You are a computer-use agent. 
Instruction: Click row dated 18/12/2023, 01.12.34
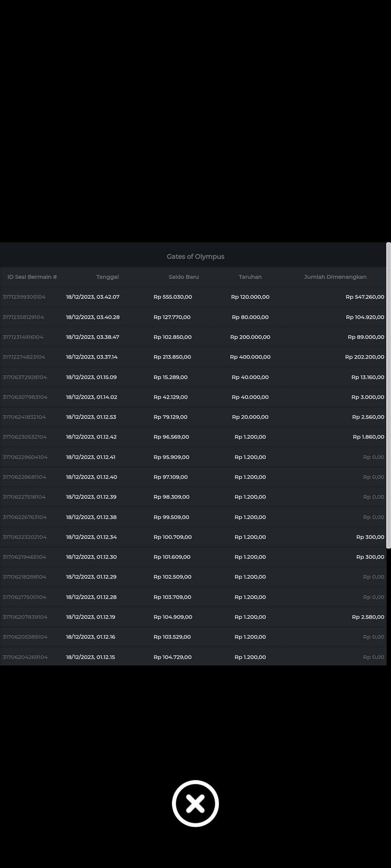[x=91, y=537]
